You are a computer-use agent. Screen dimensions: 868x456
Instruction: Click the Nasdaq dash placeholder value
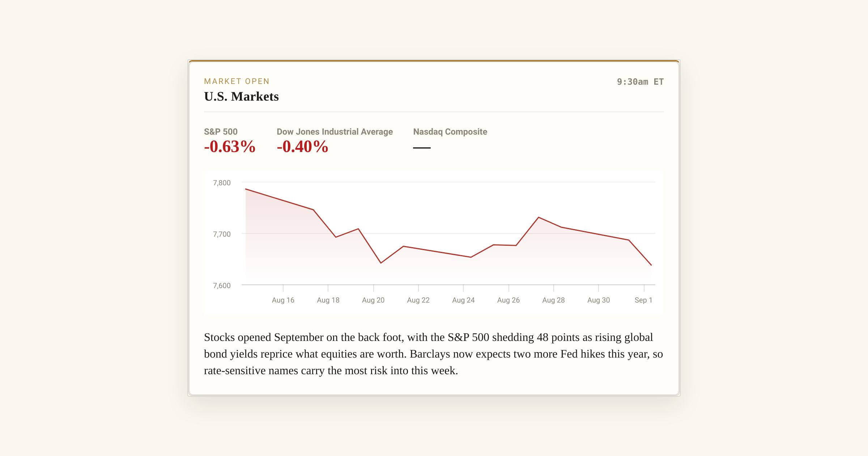pyautogui.click(x=422, y=148)
